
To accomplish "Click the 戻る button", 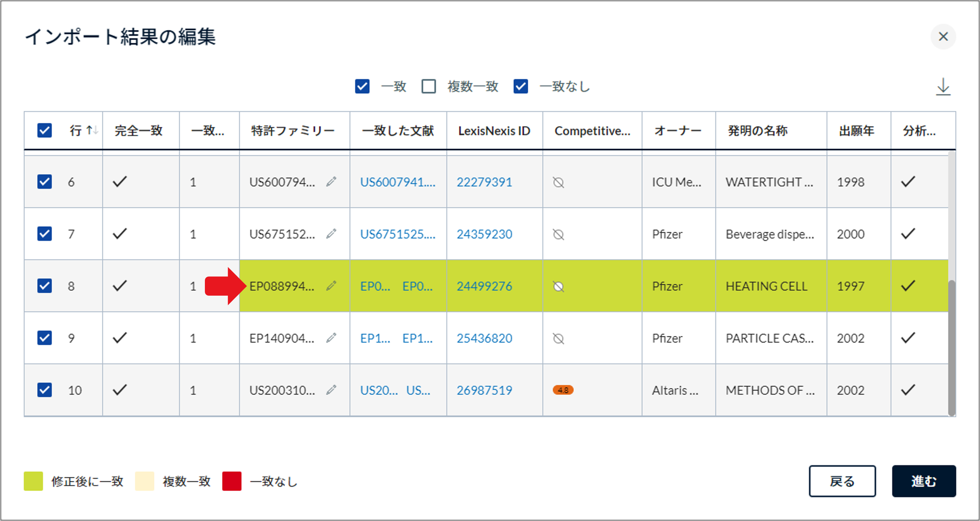I will (x=842, y=481).
